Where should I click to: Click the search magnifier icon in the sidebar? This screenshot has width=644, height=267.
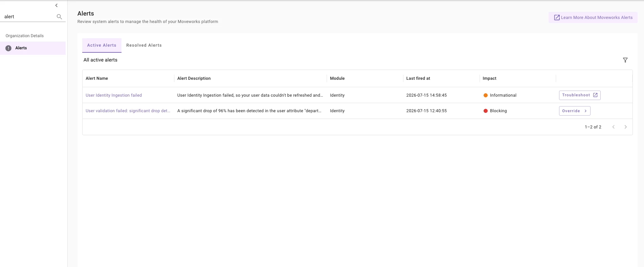[x=59, y=17]
